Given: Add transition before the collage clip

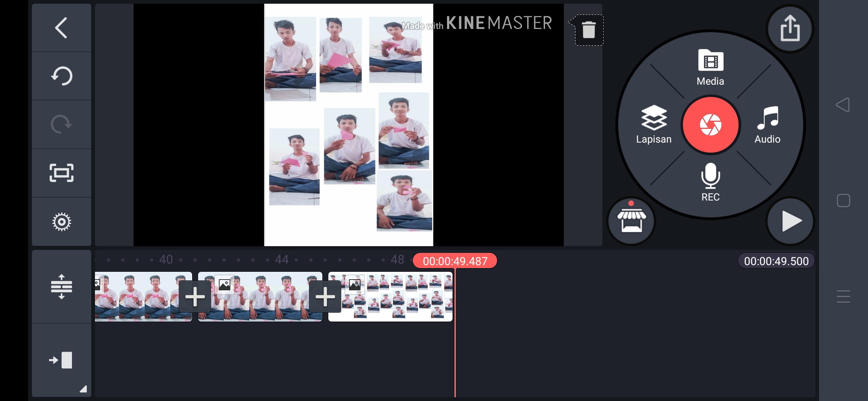Looking at the screenshot, I should click(325, 297).
